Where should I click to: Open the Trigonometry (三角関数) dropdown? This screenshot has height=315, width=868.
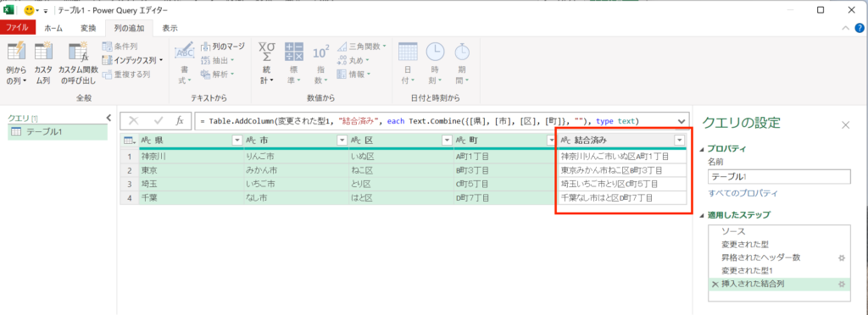pyautogui.click(x=361, y=47)
